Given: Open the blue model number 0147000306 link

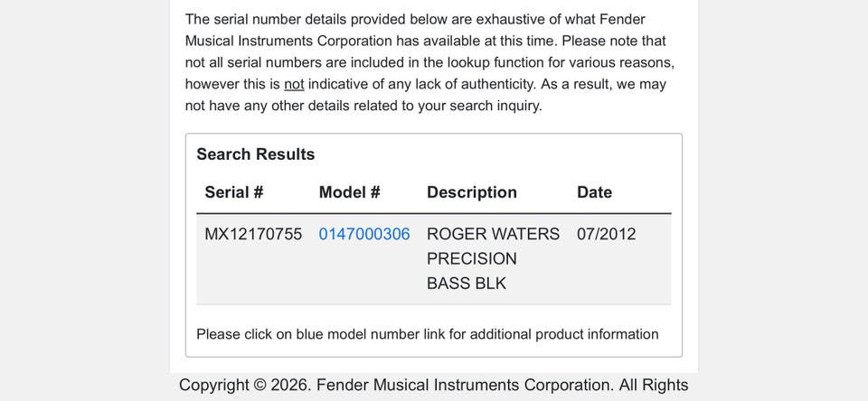Looking at the screenshot, I should 364,234.
